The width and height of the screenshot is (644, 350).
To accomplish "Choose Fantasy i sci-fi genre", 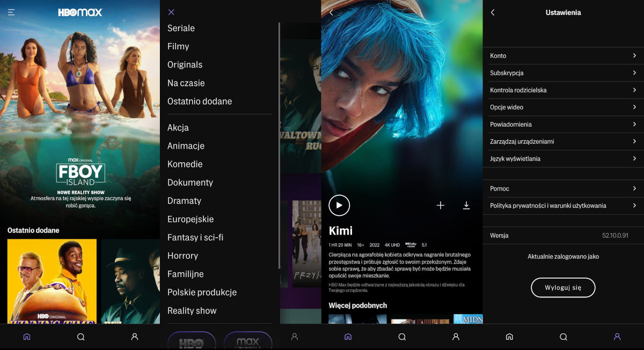I will coord(195,237).
